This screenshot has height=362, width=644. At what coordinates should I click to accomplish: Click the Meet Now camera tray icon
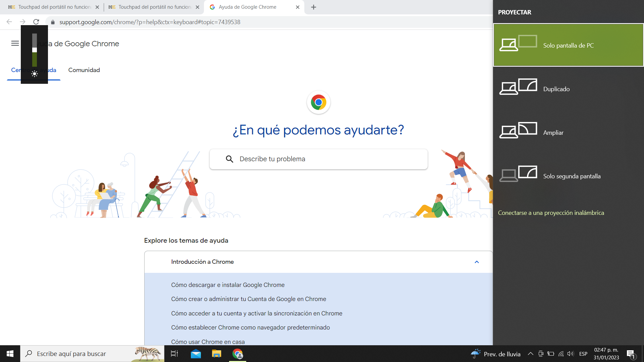[541, 354]
